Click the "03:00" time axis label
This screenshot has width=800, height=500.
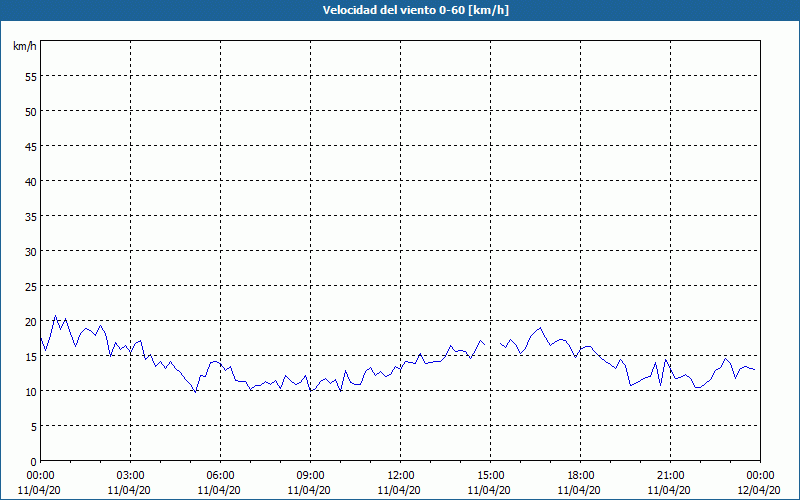point(131,476)
